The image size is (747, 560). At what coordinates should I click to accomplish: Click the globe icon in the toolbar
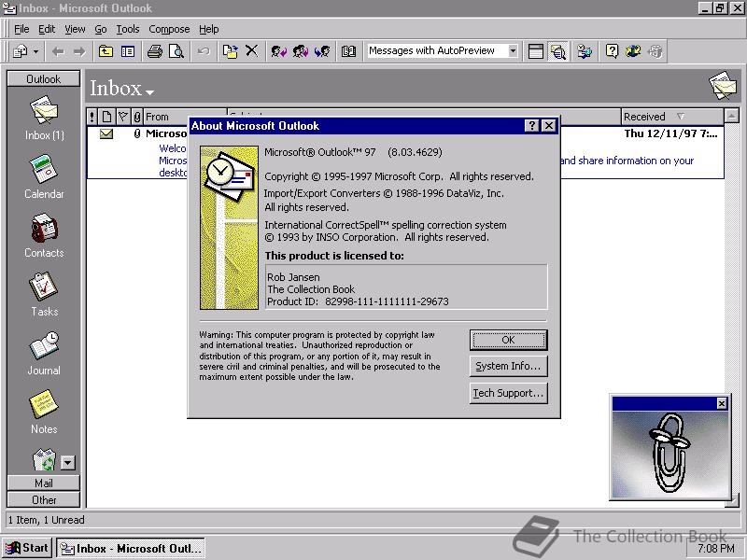click(x=633, y=51)
